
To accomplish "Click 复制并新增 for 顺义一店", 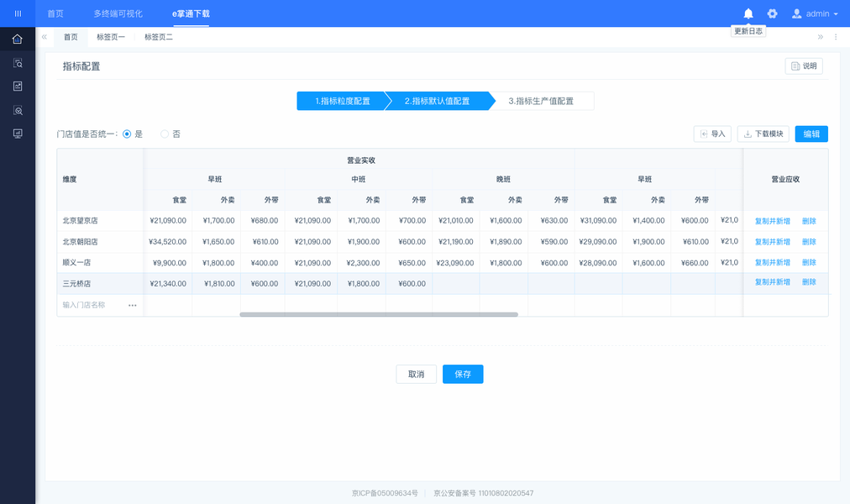I will (x=773, y=262).
